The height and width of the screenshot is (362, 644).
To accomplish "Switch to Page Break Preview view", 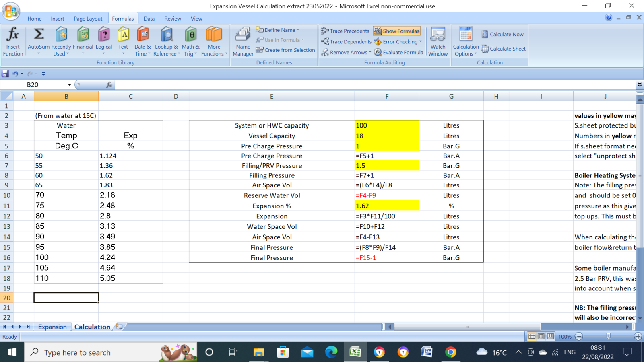I will 550,336.
